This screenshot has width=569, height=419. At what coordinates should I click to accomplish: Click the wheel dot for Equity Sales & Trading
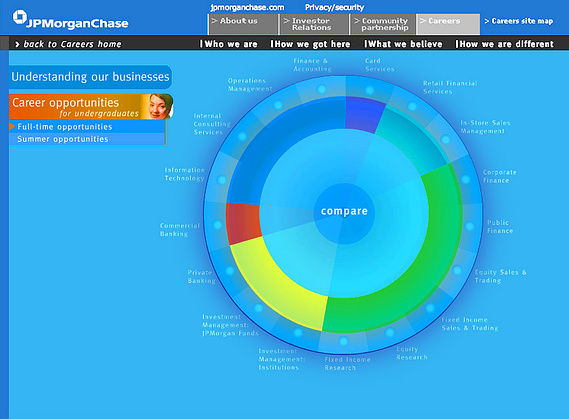coord(457,270)
